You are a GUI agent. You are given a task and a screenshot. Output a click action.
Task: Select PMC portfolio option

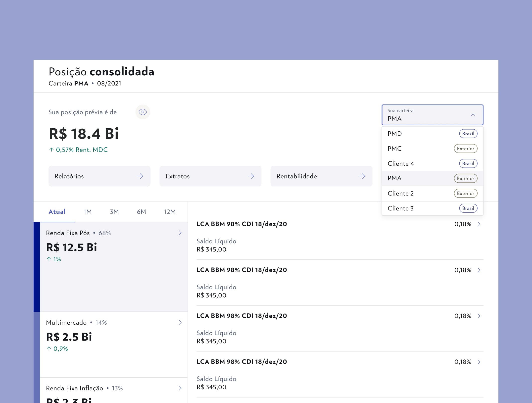[x=432, y=149]
